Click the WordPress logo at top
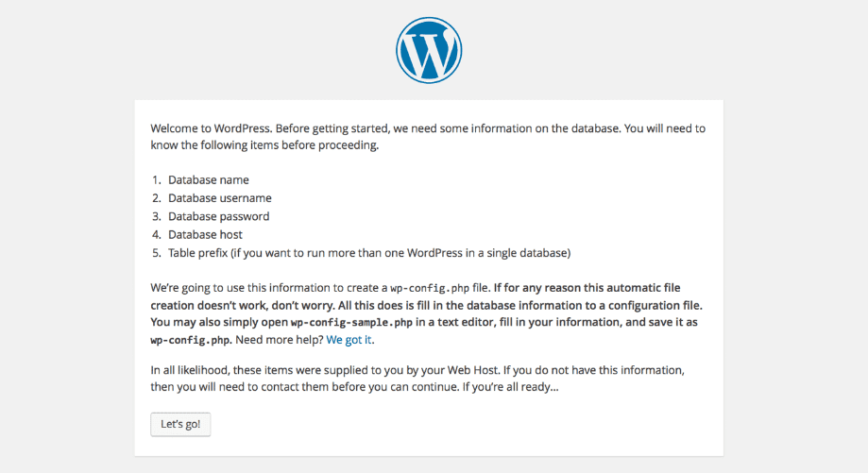This screenshot has width=868, height=473. point(429,50)
